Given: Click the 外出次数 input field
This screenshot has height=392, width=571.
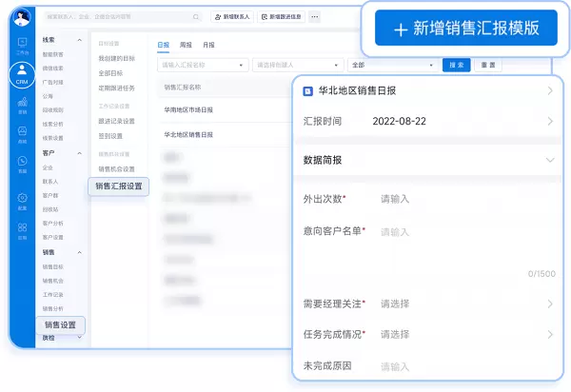Looking at the screenshot, I should [x=457, y=199].
